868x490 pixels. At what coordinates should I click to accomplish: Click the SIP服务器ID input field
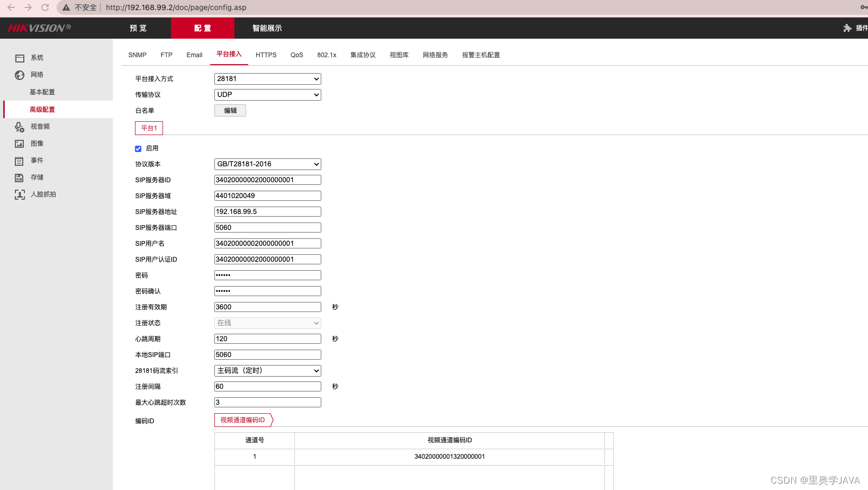tap(268, 180)
